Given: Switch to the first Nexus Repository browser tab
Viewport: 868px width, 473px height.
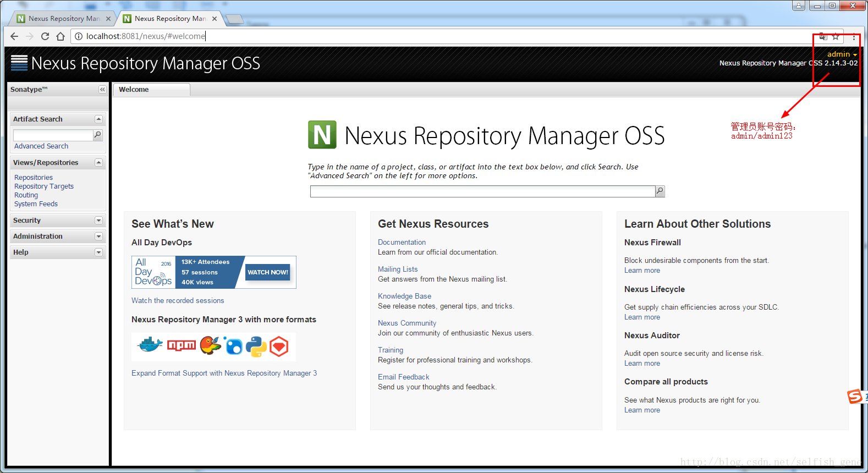Looking at the screenshot, I should (63, 19).
